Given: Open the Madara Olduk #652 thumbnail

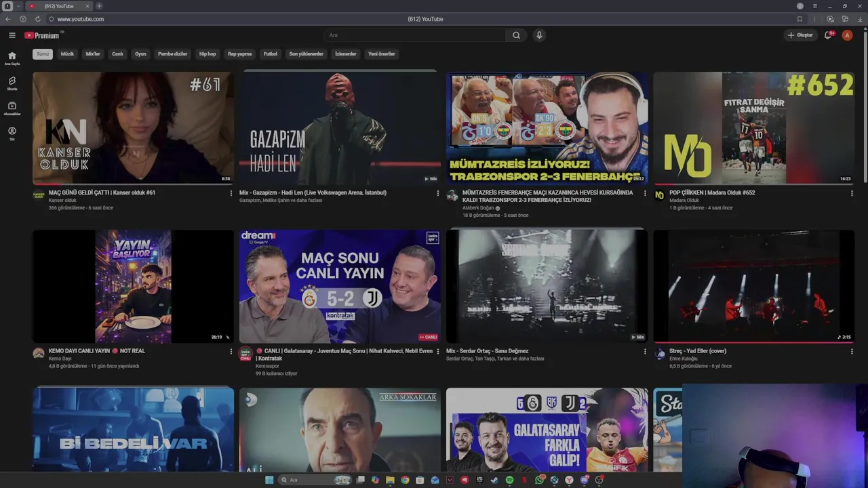Looking at the screenshot, I should tap(754, 128).
